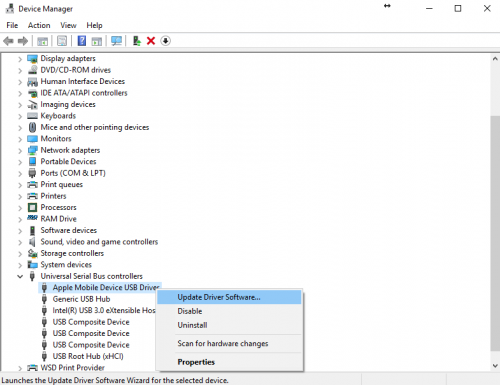Open the File menu

pyautogui.click(x=12, y=25)
